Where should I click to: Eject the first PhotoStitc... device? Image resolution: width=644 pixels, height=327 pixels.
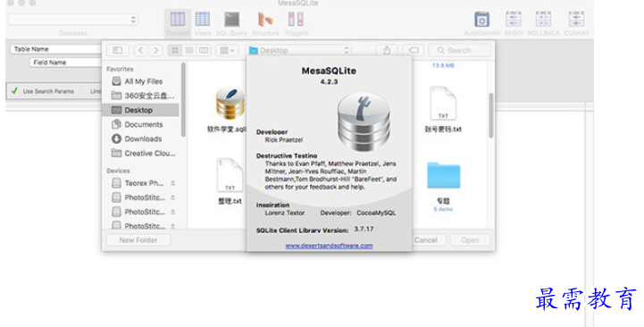pyautogui.click(x=173, y=197)
